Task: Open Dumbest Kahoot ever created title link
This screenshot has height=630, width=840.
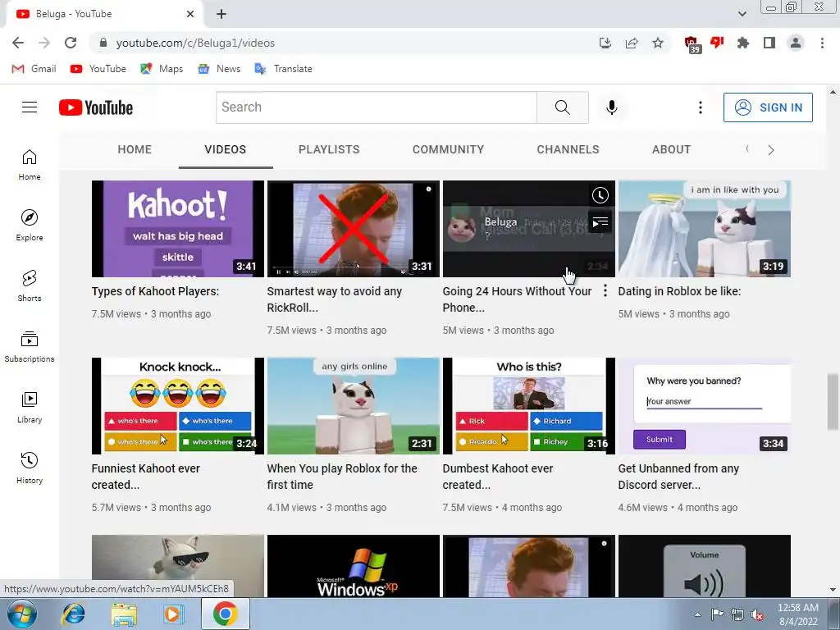Action: pyautogui.click(x=498, y=477)
